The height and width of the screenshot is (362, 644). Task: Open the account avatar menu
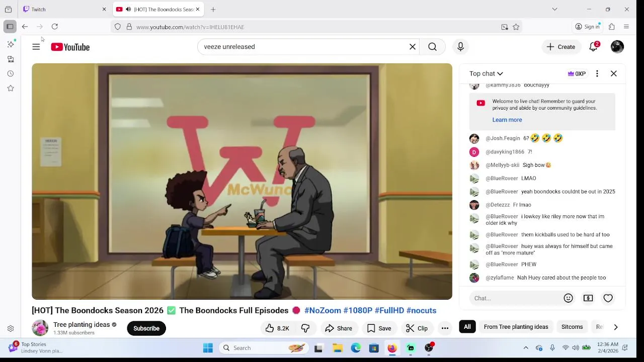(x=617, y=47)
